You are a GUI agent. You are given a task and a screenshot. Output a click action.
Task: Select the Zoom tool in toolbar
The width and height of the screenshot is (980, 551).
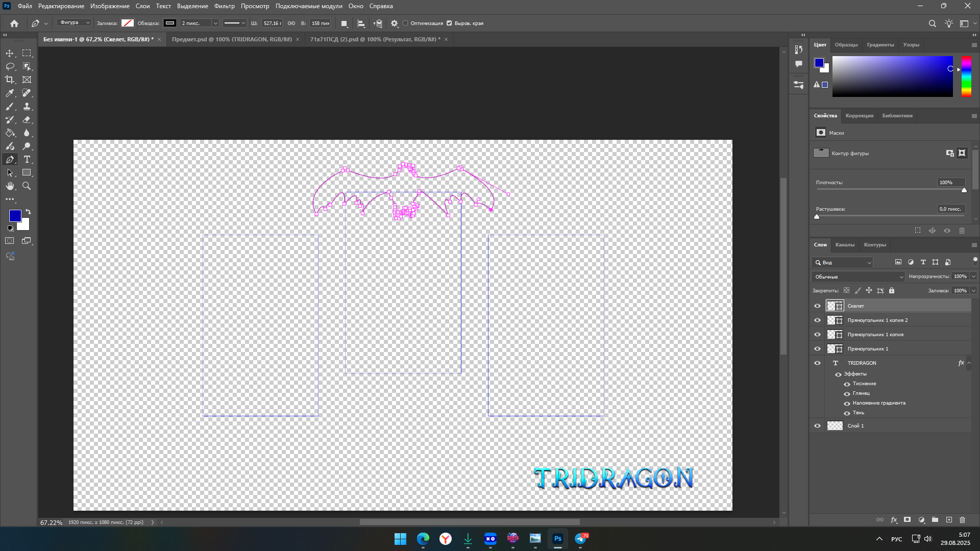[27, 186]
